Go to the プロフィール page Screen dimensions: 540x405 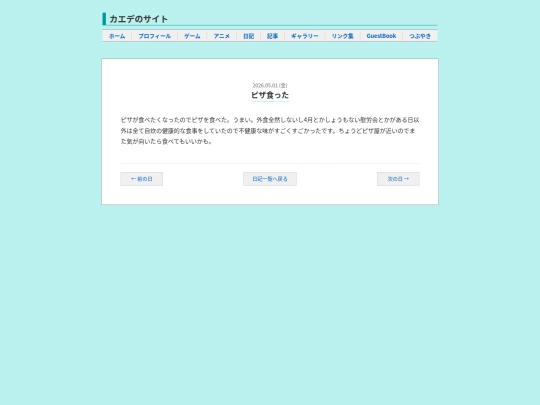point(154,36)
